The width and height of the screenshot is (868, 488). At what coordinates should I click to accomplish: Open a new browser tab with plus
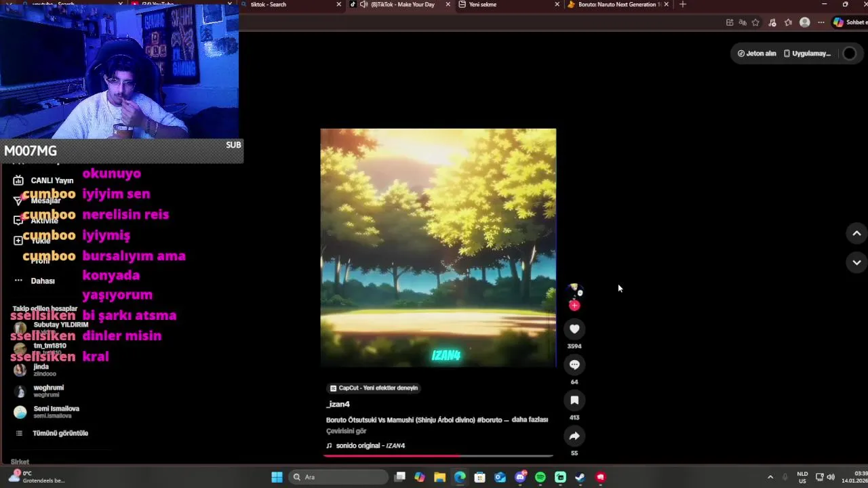[683, 4]
